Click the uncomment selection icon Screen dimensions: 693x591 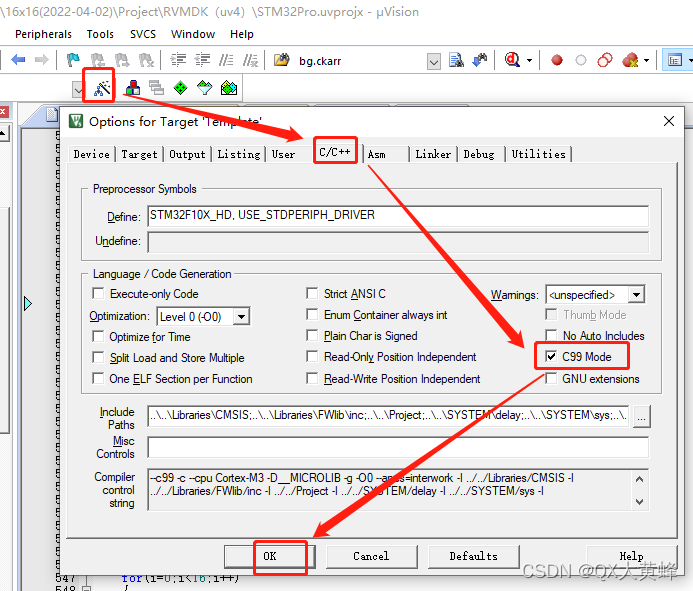click(250, 60)
